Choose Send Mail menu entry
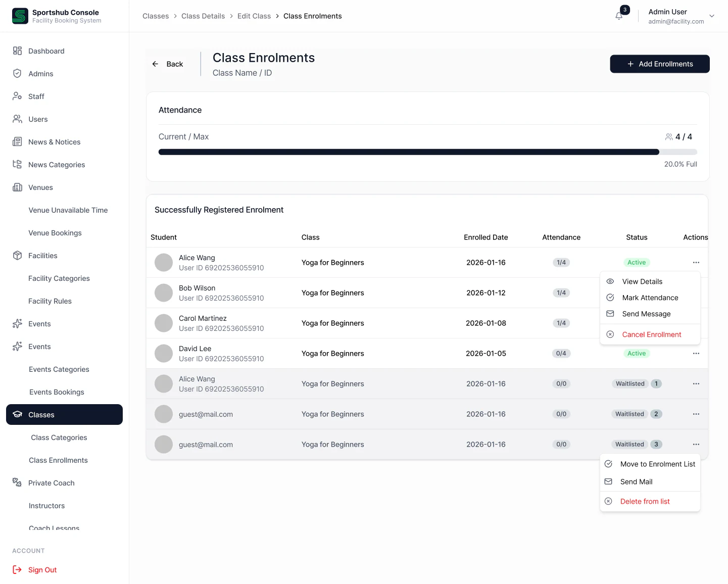728x584 pixels. pyautogui.click(x=650, y=481)
